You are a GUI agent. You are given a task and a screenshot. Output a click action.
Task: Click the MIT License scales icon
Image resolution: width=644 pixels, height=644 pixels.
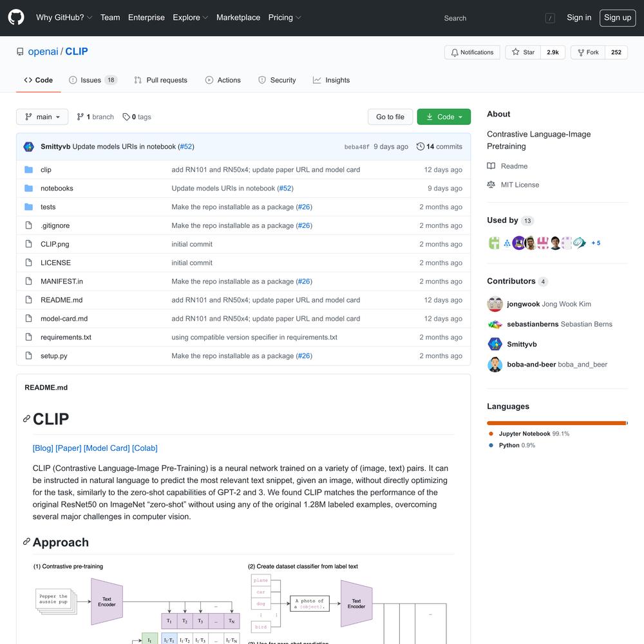(x=491, y=185)
